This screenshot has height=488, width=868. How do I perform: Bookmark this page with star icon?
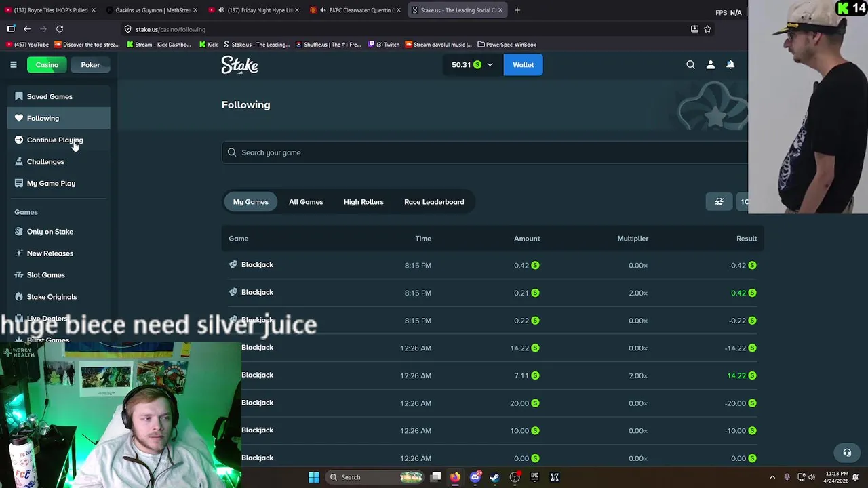(707, 29)
